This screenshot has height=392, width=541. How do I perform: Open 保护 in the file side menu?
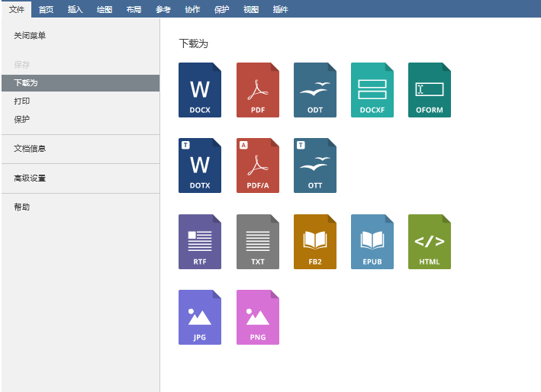(80, 119)
